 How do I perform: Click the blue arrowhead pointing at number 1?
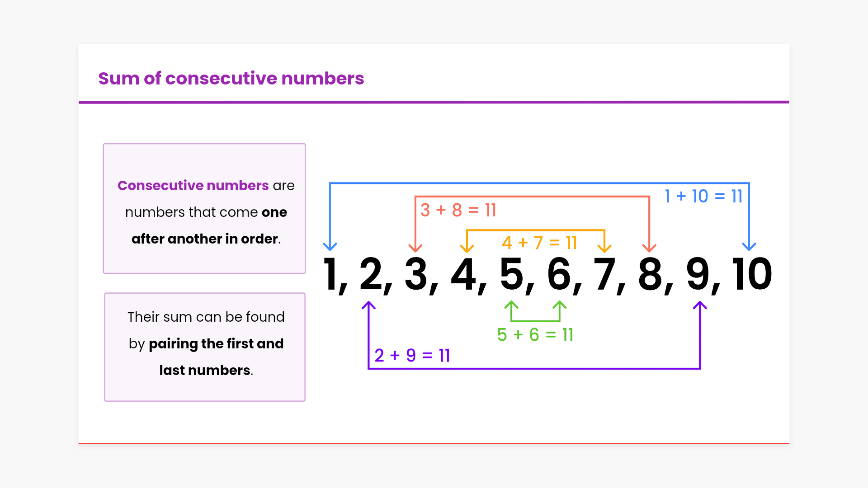click(x=330, y=246)
